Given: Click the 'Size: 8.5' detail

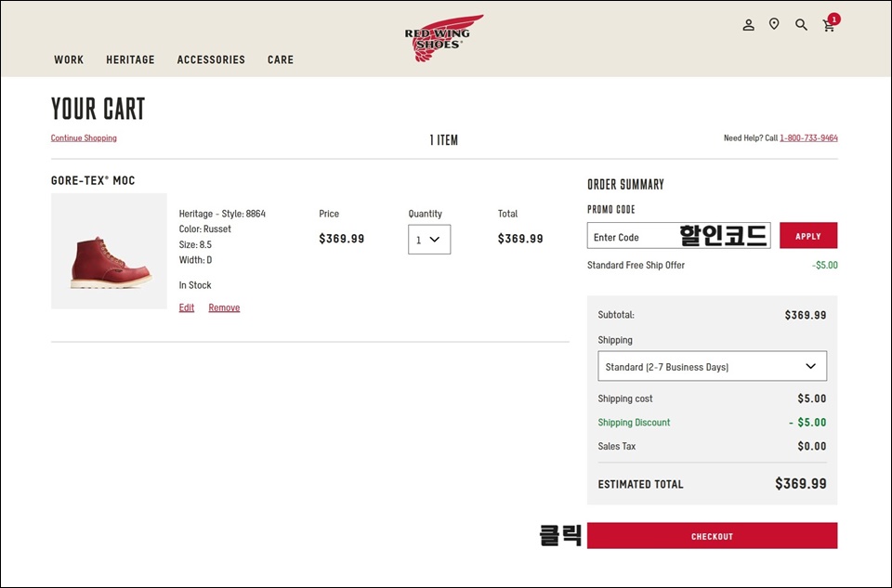Looking at the screenshot, I should pos(195,244).
